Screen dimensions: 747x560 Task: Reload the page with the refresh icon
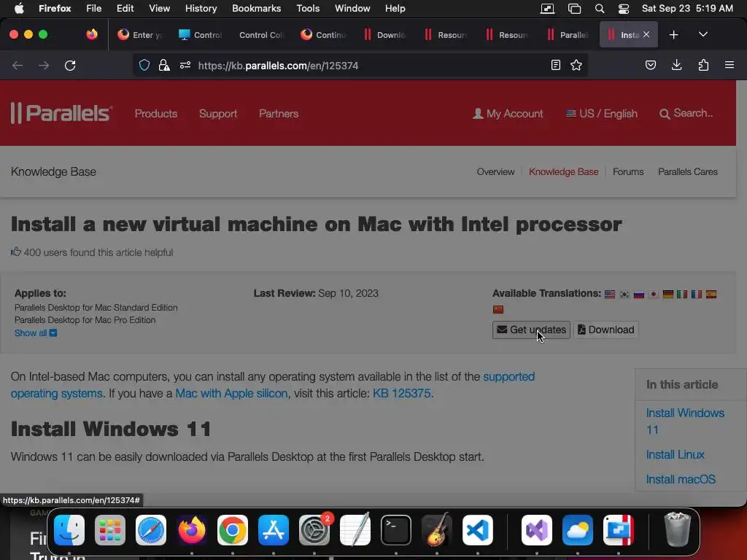coord(70,65)
